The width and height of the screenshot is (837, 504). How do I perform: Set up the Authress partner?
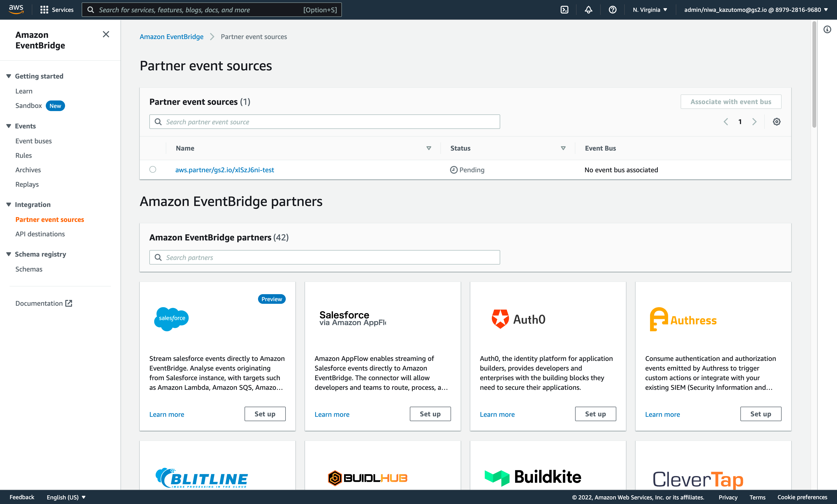click(x=761, y=414)
